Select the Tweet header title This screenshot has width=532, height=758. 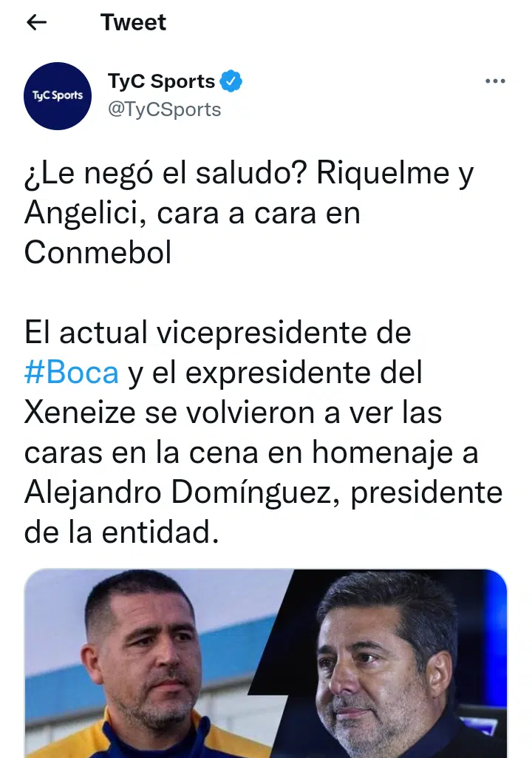point(133,22)
